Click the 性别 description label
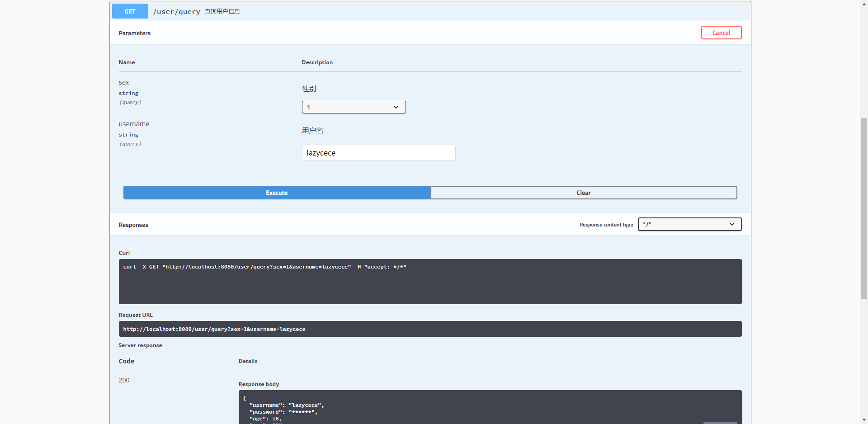Image resolution: width=868 pixels, height=424 pixels. coord(309,89)
